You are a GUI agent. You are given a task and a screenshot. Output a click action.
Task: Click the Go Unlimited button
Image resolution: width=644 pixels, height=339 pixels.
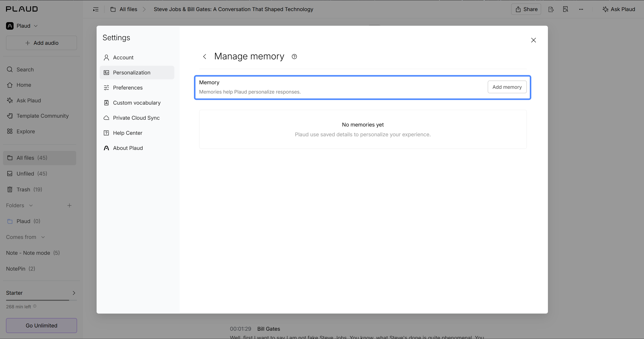(x=42, y=326)
